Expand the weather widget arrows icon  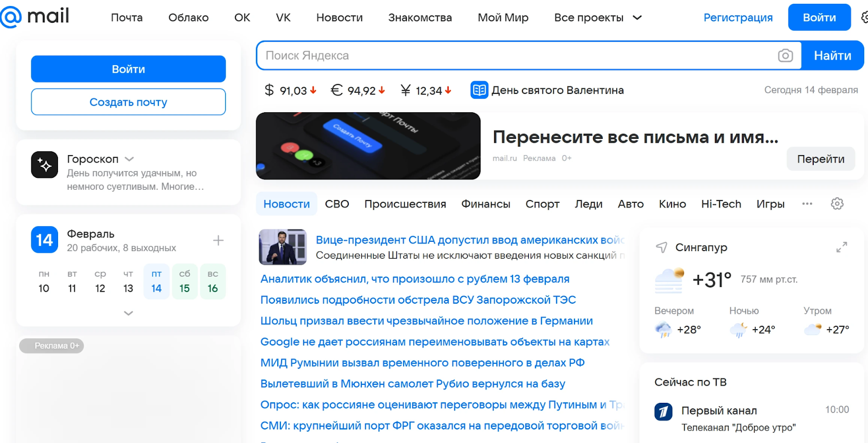coord(841,247)
